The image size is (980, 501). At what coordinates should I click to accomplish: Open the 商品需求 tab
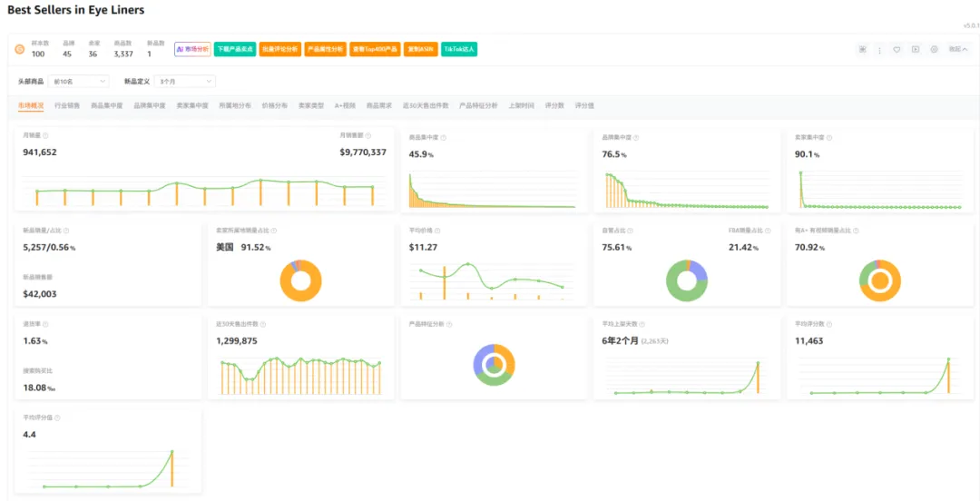[378, 105]
